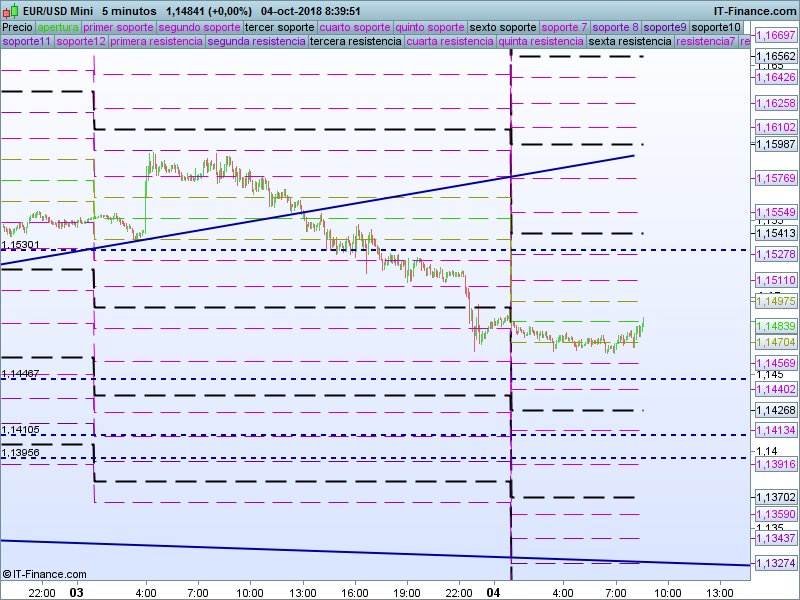Select the primer soporte legend label

point(118,27)
